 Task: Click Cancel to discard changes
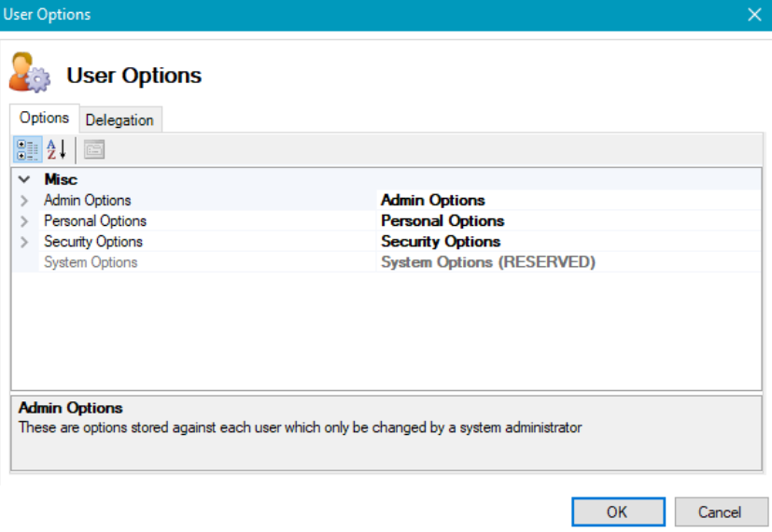point(720,511)
